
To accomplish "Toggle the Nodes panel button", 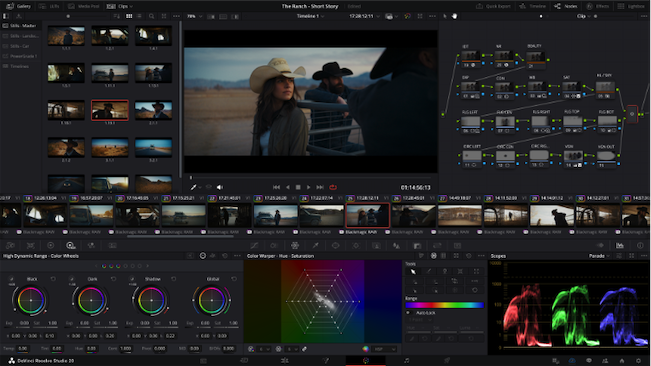I will click(x=565, y=6).
